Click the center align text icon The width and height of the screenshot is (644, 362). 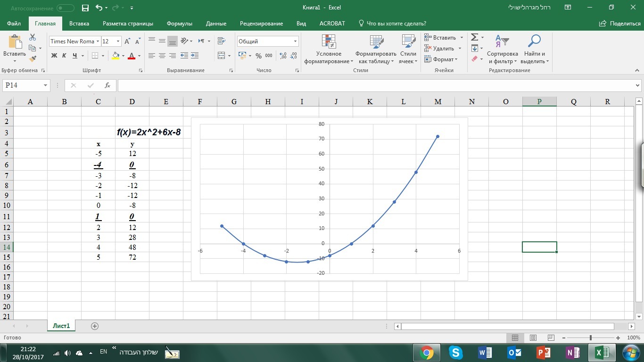162,56
